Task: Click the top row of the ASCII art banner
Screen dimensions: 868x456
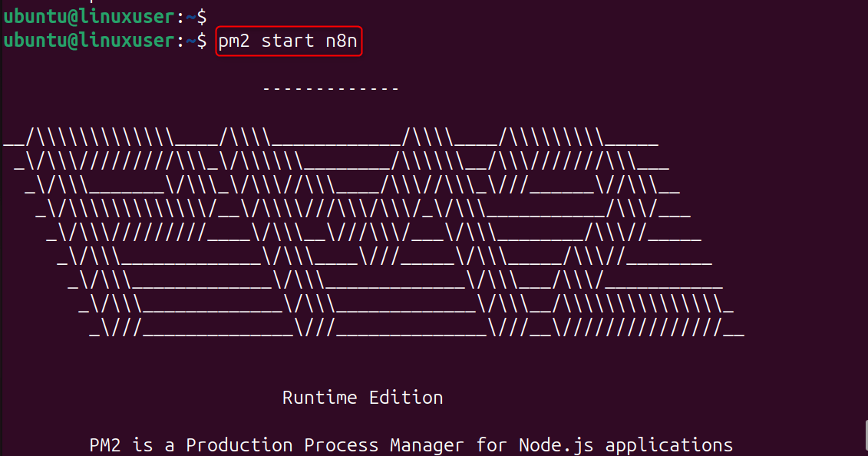Action: [x=331, y=140]
